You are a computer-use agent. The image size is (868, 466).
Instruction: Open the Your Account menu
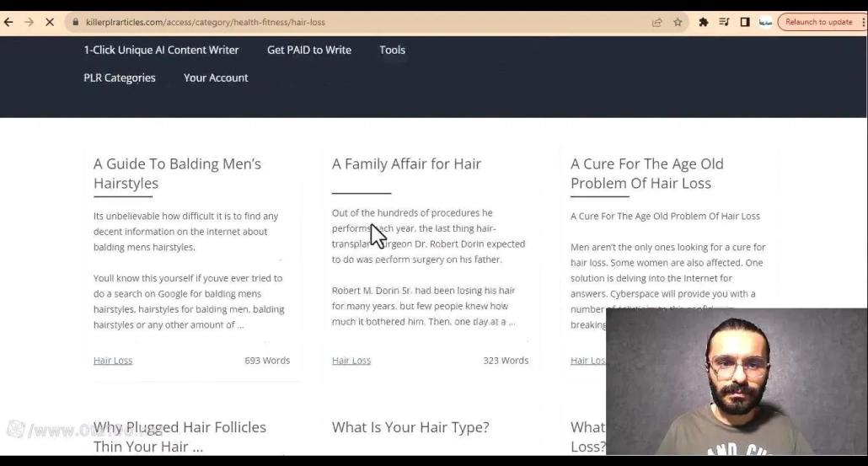tap(216, 78)
